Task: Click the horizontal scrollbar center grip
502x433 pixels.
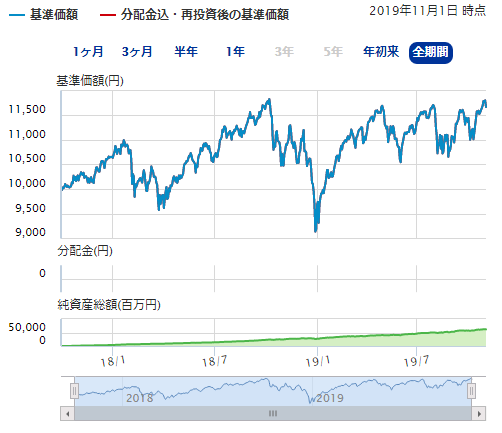Action: pyautogui.click(x=273, y=414)
